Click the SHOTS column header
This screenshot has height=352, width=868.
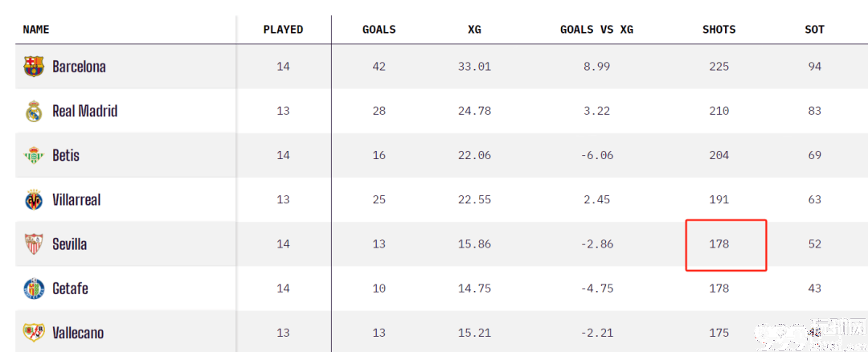pyautogui.click(x=719, y=29)
